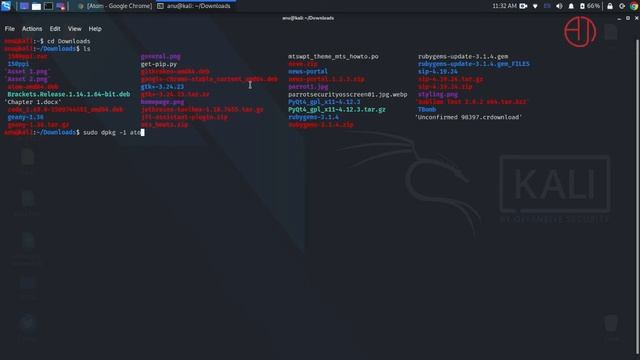The height and width of the screenshot is (360, 640).
Task: Click the 'Asset 2.png' file name
Action: pyautogui.click(x=27, y=79)
